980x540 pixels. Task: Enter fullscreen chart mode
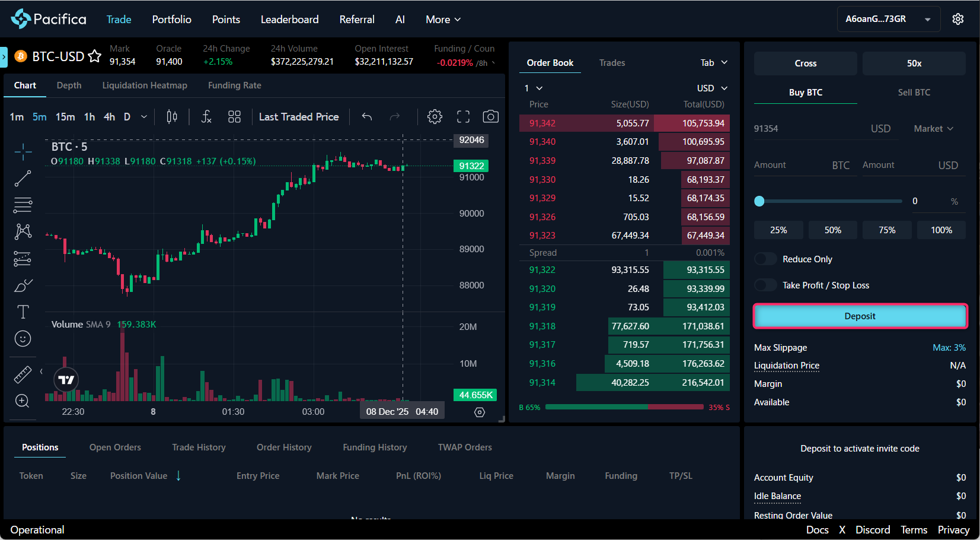463,117
